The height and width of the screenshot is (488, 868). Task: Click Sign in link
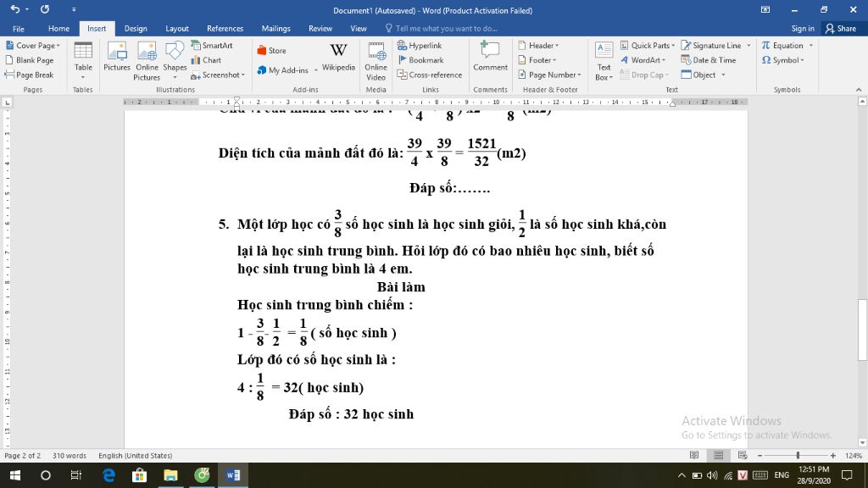[803, 28]
